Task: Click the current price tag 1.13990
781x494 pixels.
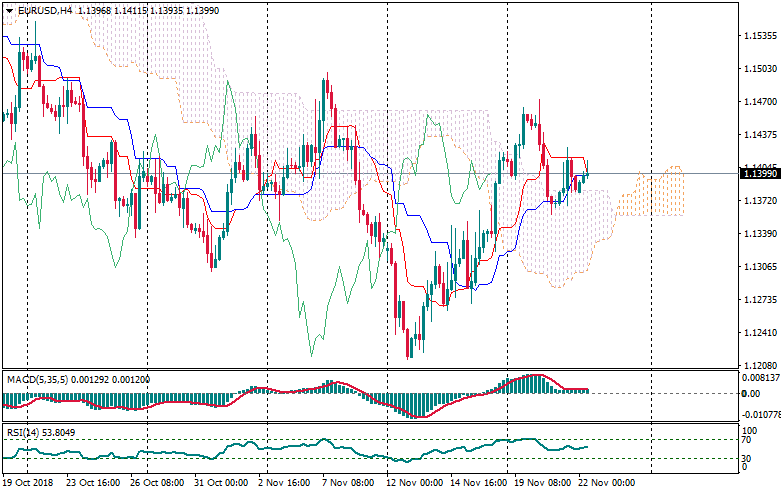Action: [x=759, y=174]
